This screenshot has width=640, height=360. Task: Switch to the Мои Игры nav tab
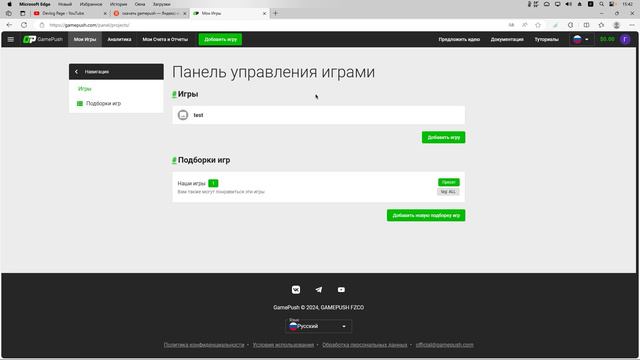click(x=85, y=39)
